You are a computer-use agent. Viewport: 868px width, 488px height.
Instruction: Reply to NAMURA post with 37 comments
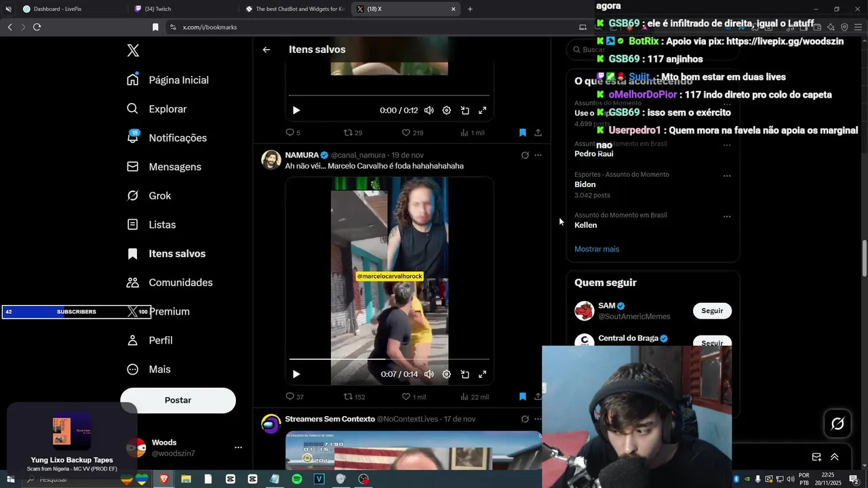[294, 396]
